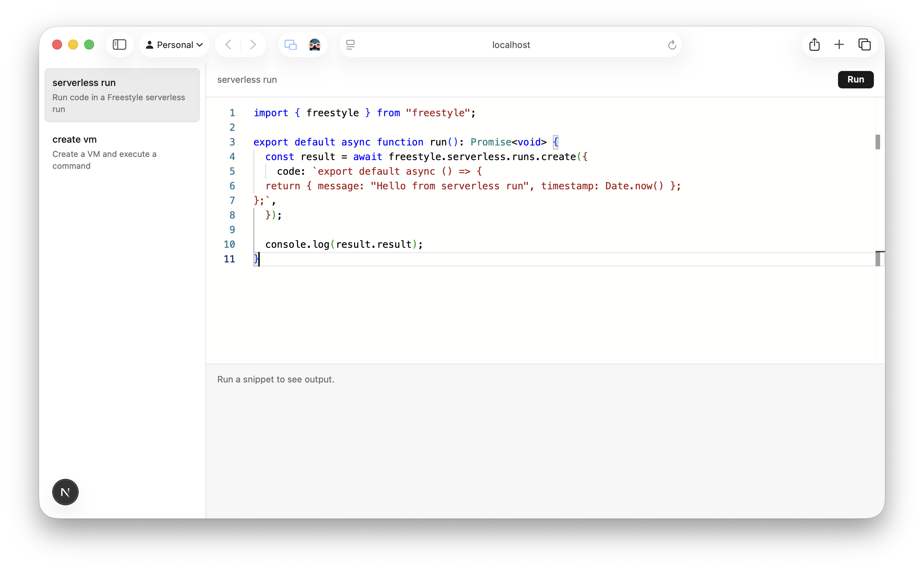924x570 pixels.
Task: Select the serverless run snippet
Action: [122, 95]
